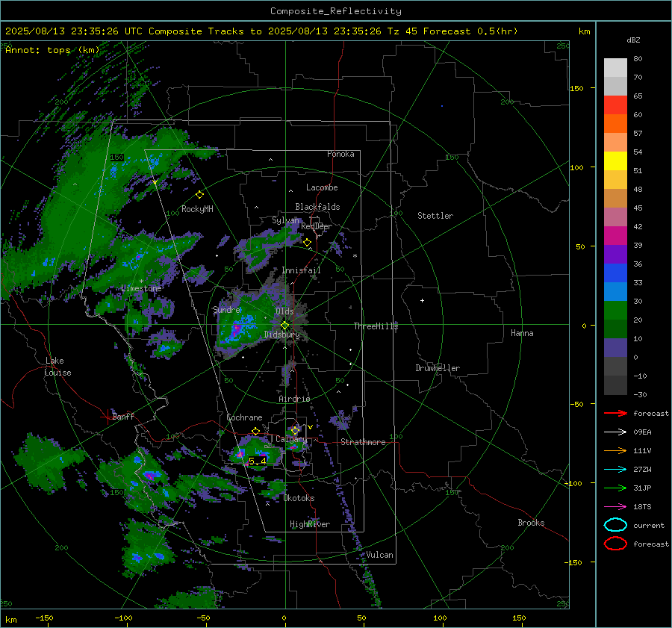672x628 pixels.
Task: Click the 'Annot: tops (km)' annotation label
Action: tap(52, 50)
